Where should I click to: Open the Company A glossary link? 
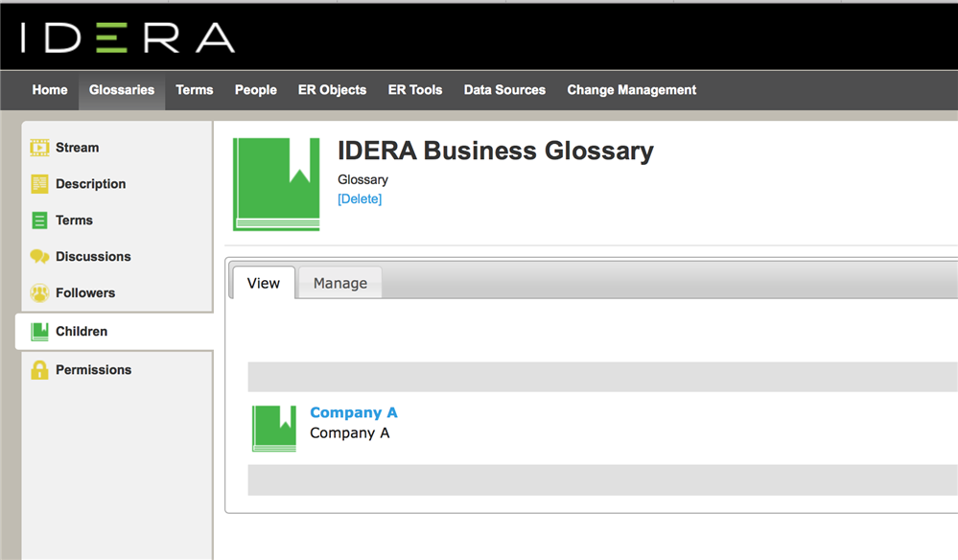[x=354, y=413]
